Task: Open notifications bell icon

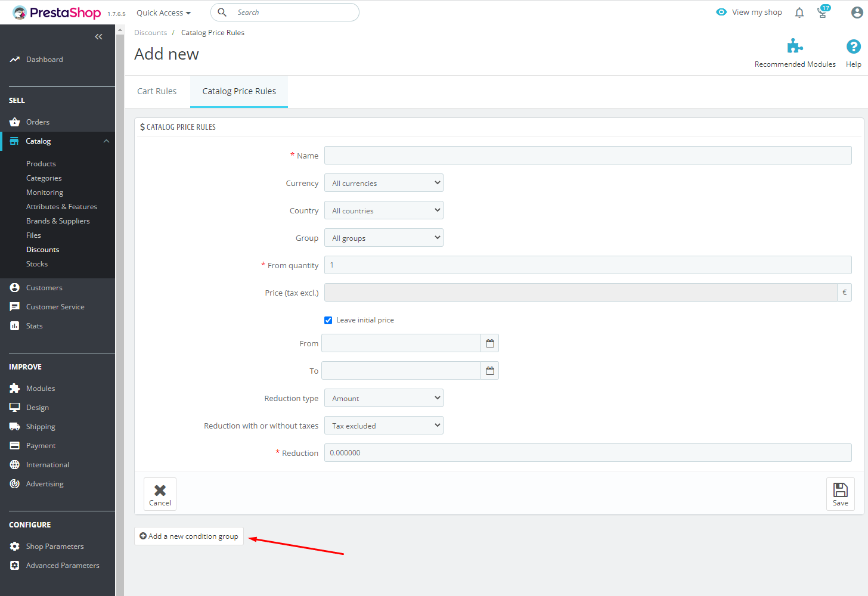Action: 799,13
